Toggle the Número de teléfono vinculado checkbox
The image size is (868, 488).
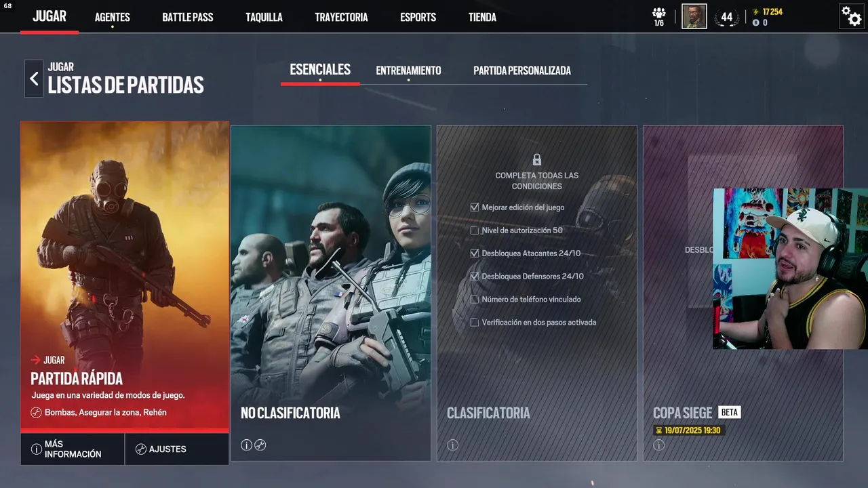point(475,300)
